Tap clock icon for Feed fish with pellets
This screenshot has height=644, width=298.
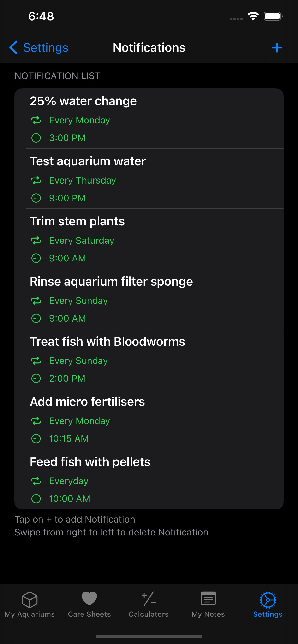36,499
